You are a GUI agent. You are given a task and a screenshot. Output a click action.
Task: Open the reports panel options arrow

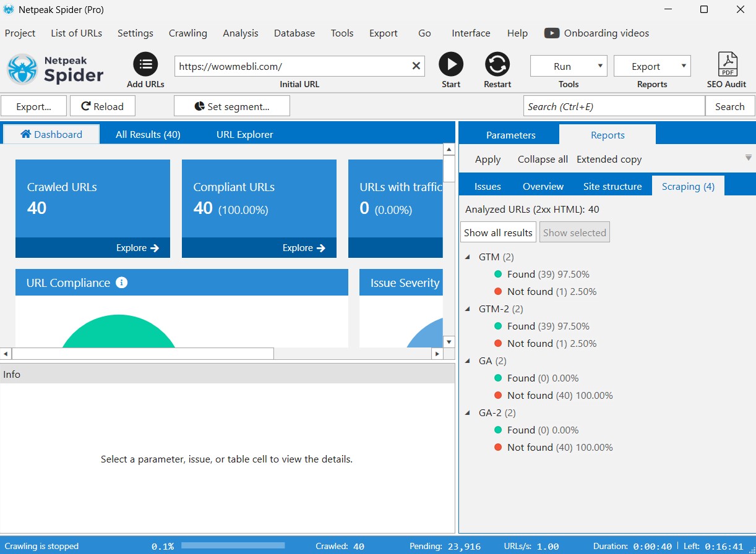pyautogui.click(x=749, y=158)
